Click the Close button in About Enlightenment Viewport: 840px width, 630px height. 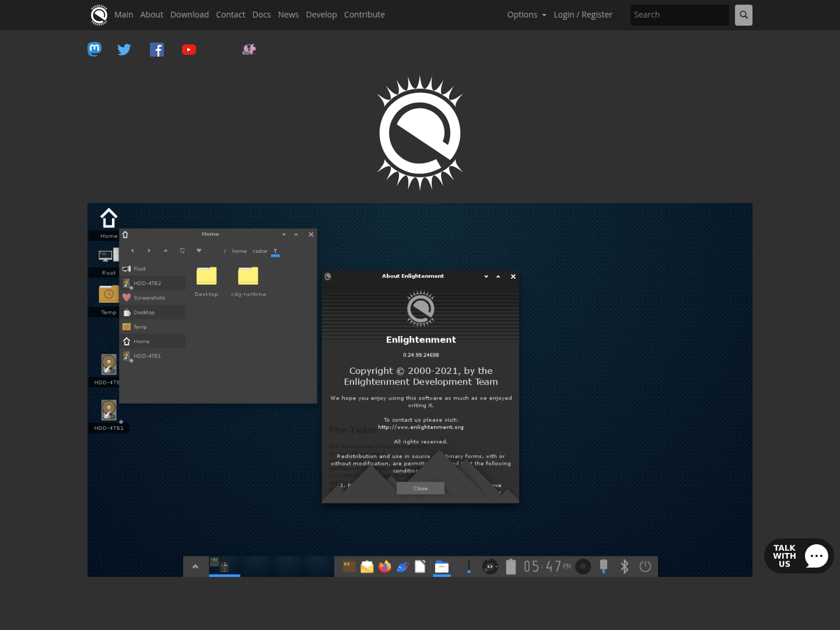coord(421,488)
